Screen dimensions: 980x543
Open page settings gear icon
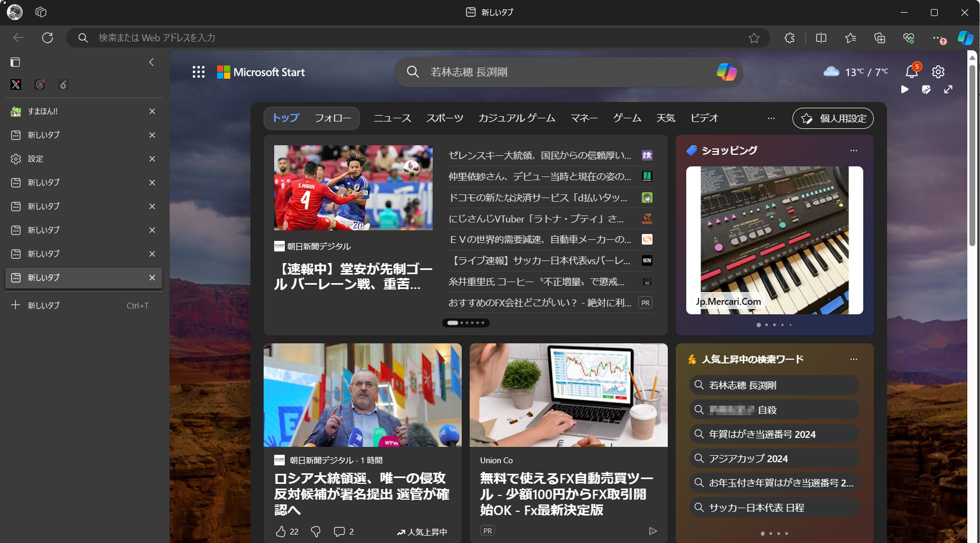click(938, 72)
